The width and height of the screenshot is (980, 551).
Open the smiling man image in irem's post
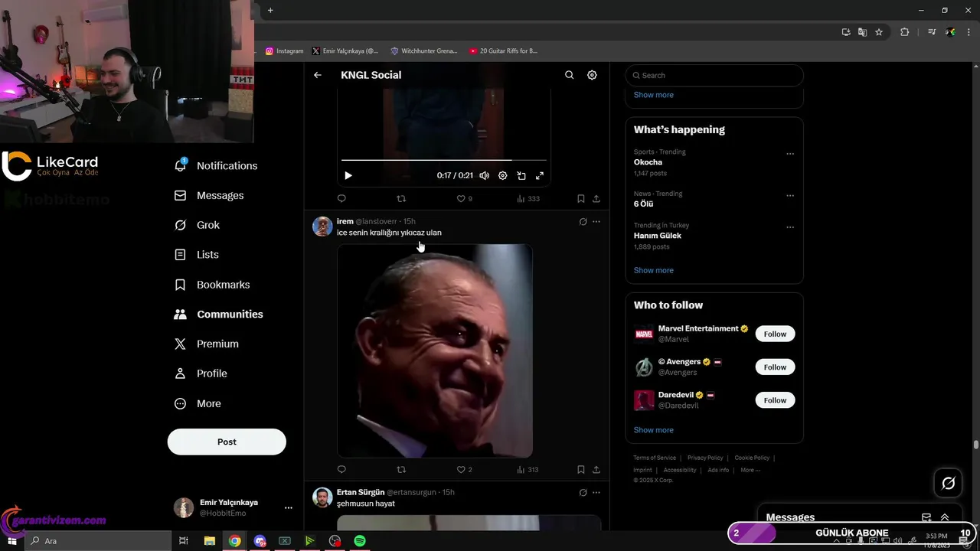tap(435, 350)
